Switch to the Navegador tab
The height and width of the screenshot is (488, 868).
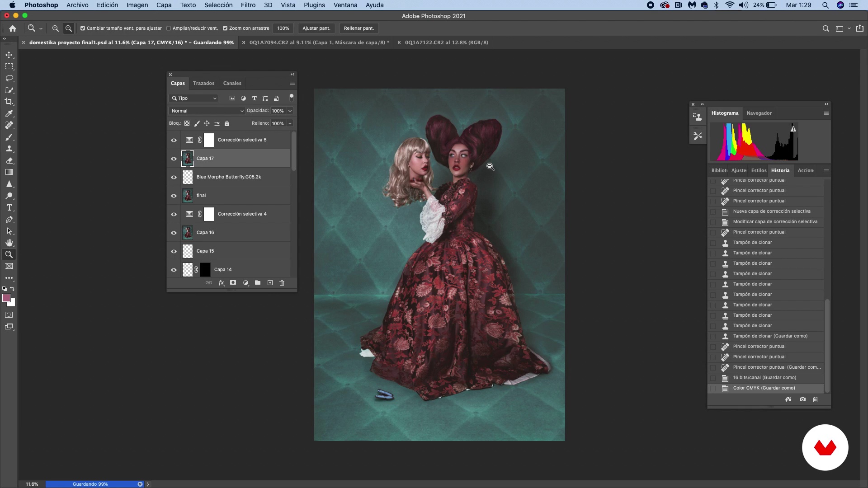point(759,113)
